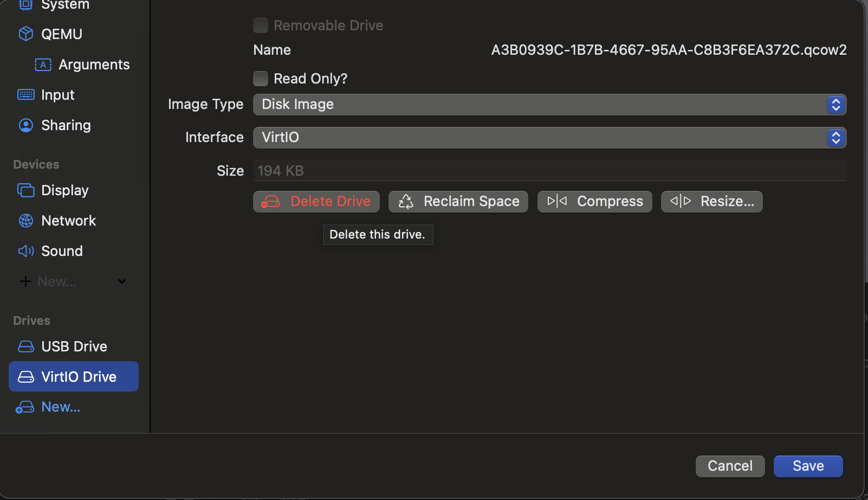Open the Arguments sidebar icon

click(x=43, y=65)
